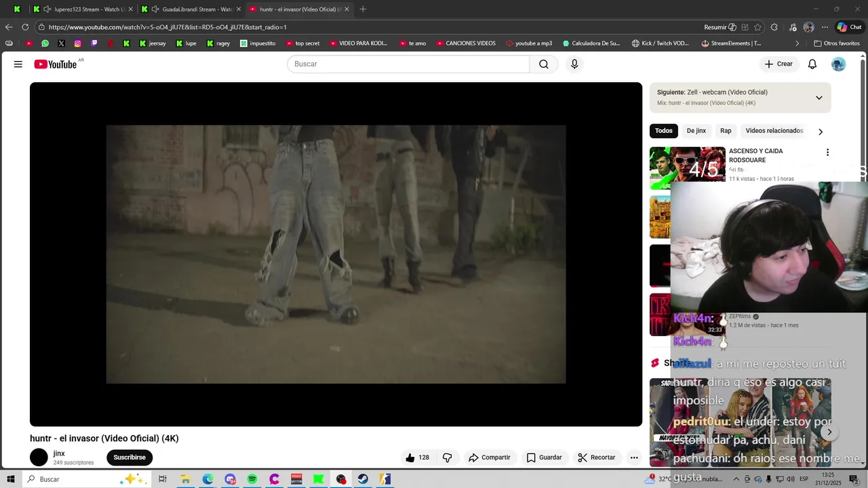Open youtube a mp3 bookmark
This screenshot has height=488, width=868.
[529, 43]
